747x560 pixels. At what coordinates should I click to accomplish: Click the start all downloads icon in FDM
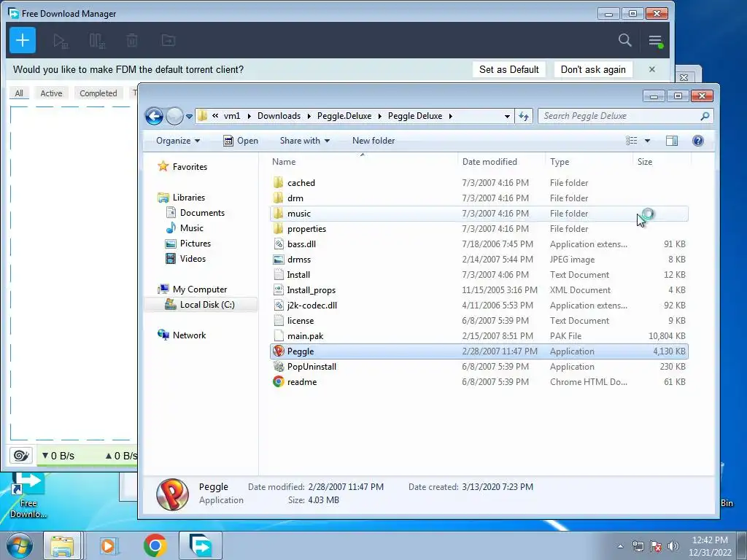[x=61, y=41]
